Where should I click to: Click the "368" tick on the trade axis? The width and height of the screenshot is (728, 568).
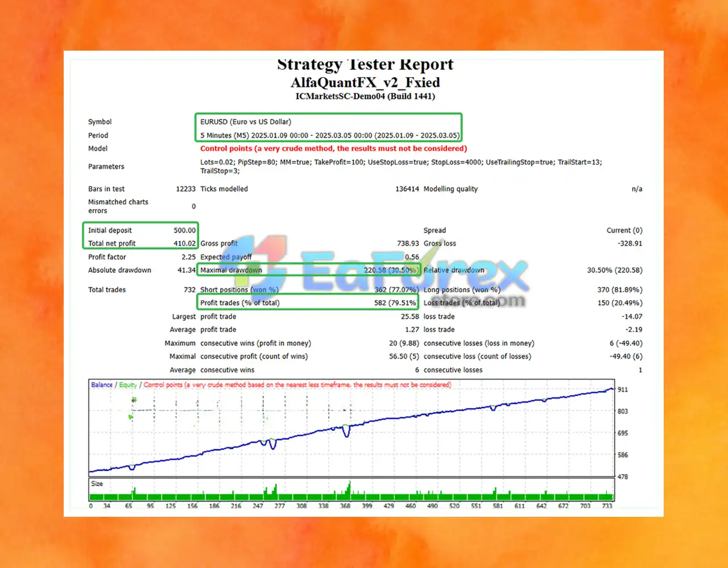tap(345, 505)
